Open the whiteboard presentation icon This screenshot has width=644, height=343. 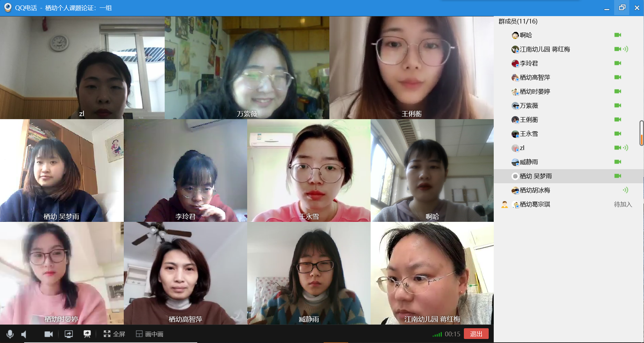[87, 334]
